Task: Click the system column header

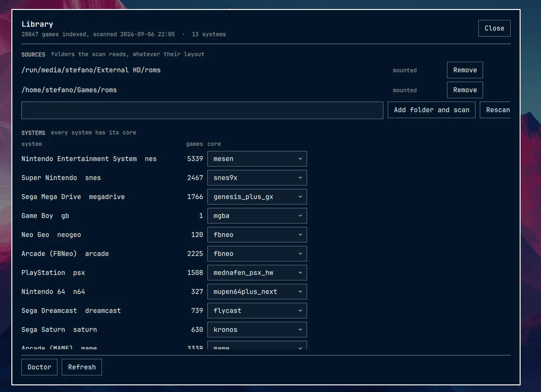Action: pyautogui.click(x=31, y=144)
